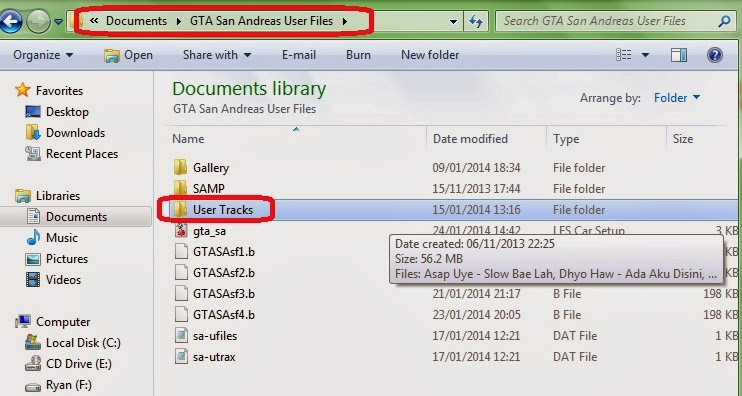Click the magnifier search icon
This screenshot has height=396, width=742.
click(724, 21)
